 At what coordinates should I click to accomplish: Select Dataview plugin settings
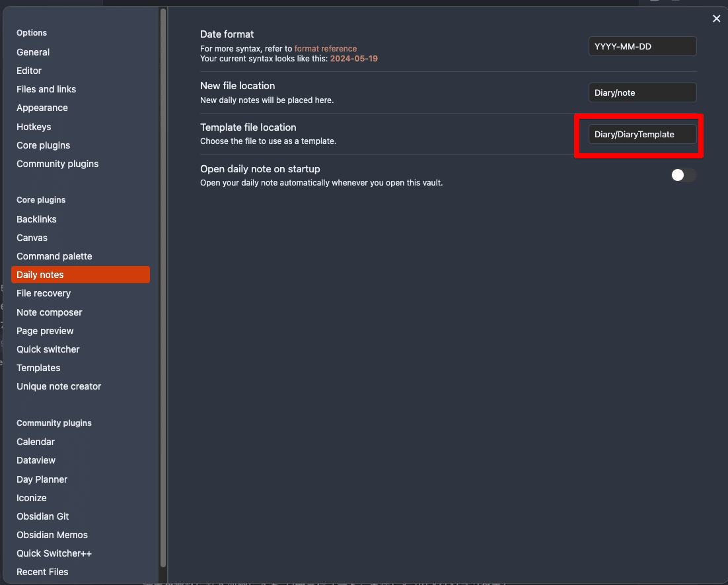36,460
